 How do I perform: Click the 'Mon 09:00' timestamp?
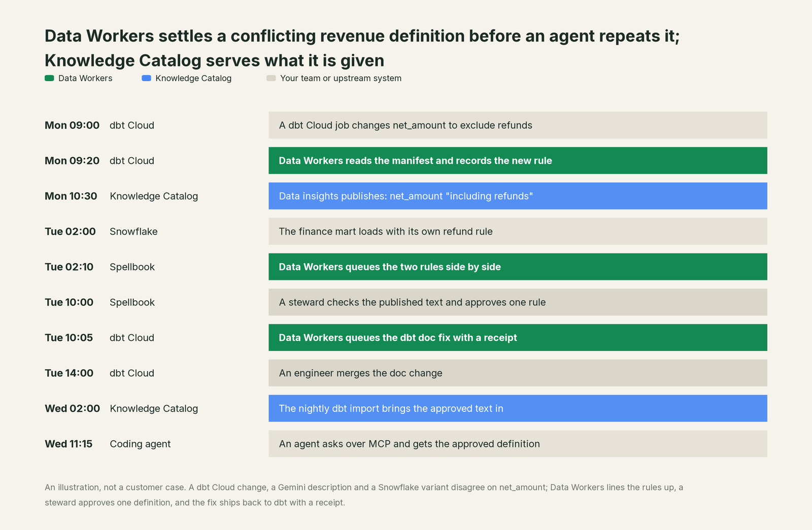[x=72, y=125]
